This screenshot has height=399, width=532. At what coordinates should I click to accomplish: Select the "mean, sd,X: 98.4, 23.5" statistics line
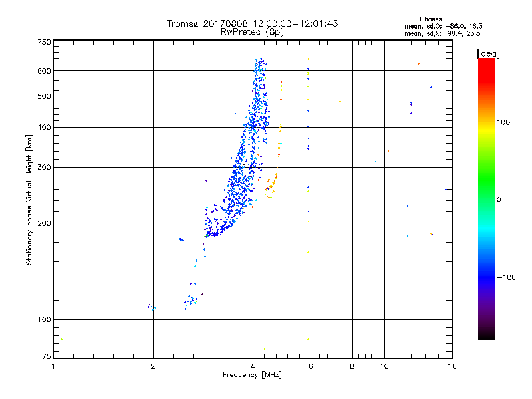pyautogui.click(x=442, y=33)
